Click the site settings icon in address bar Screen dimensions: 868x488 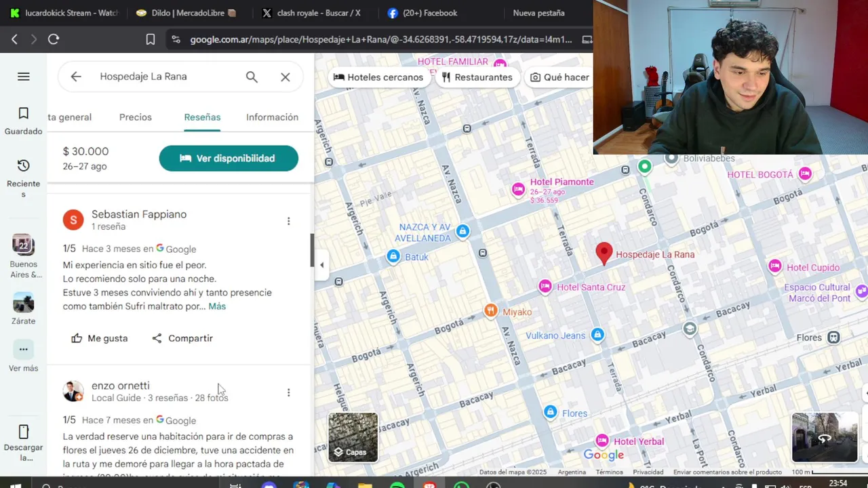point(176,39)
